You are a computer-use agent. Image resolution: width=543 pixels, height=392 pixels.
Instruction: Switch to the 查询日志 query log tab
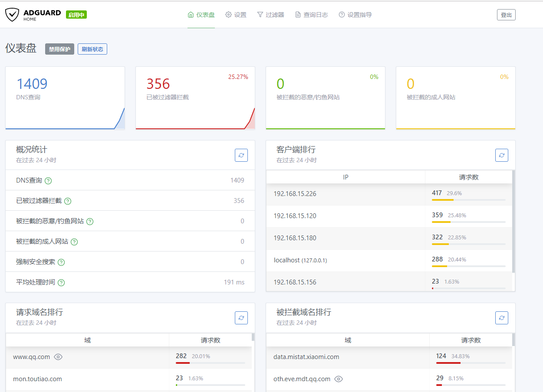pos(311,15)
